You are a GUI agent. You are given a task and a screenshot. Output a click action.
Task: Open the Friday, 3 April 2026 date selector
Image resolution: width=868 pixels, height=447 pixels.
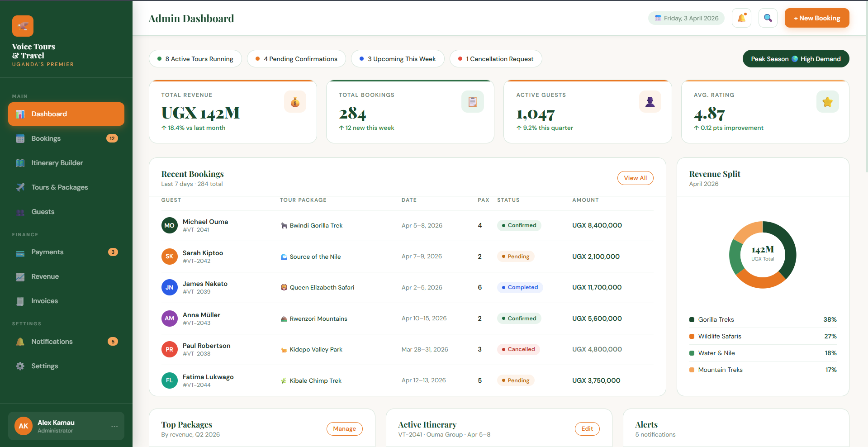tap(686, 18)
